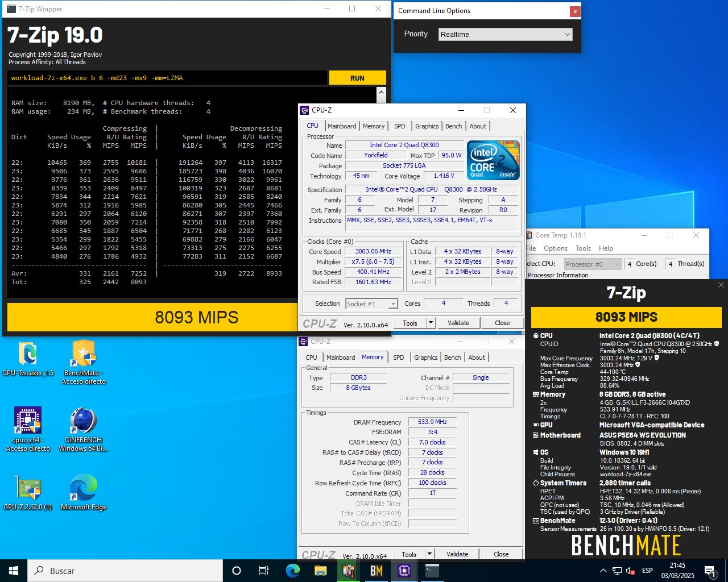Open the cpuz_x64 desktop shortcut
Viewport: 728px width, 582px height.
[28, 429]
